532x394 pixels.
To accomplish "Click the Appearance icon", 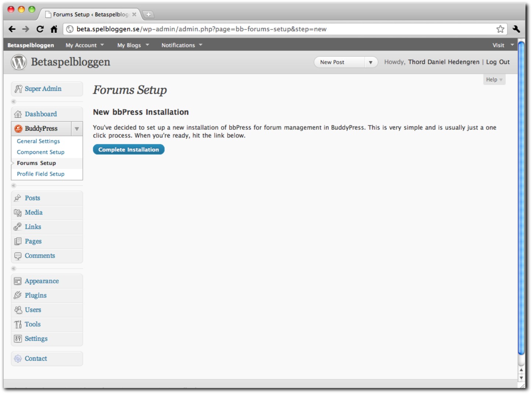I will (18, 281).
